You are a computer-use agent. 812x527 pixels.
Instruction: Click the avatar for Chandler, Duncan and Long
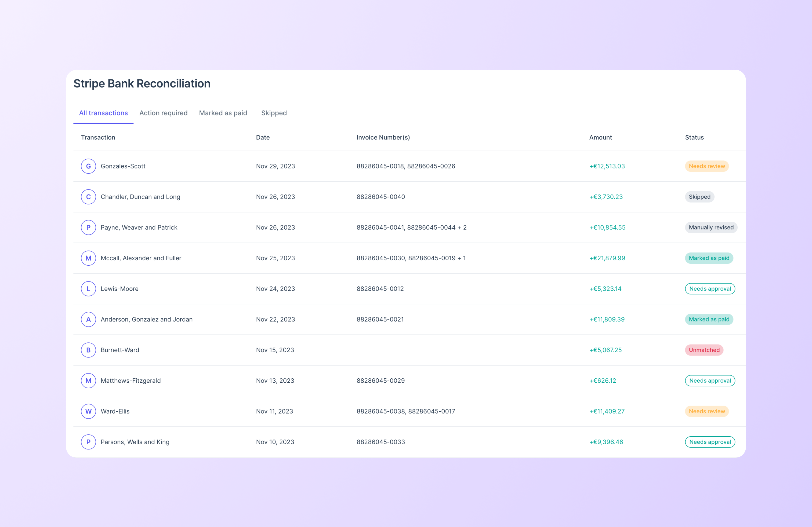[x=88, y=197]
